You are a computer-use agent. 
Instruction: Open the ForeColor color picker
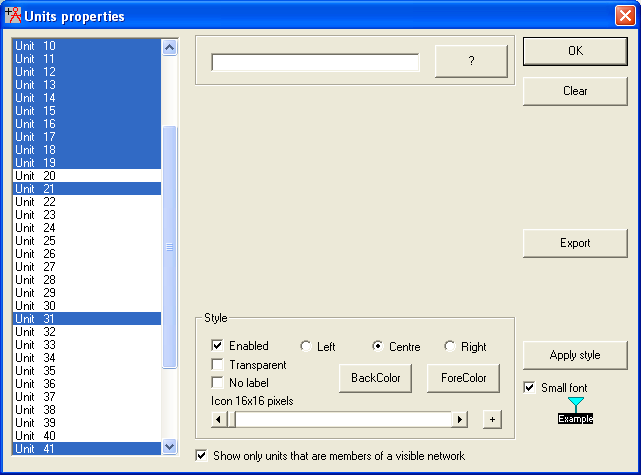[x=463, y=378]
